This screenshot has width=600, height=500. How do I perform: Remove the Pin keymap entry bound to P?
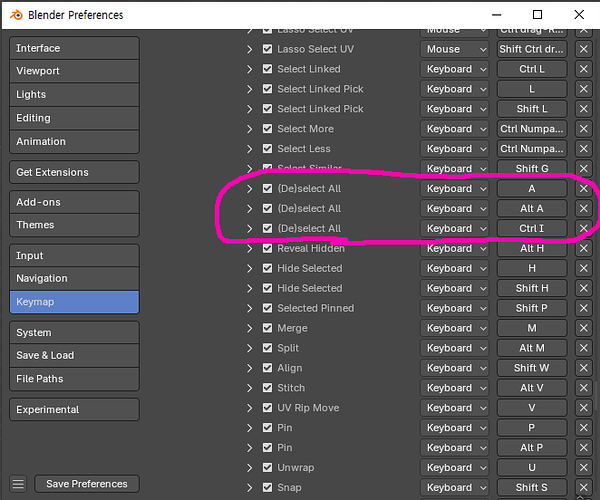(583, 427)
